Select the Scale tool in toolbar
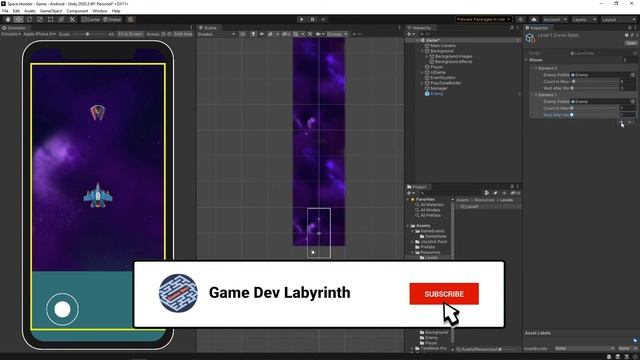This screenshot has width=640, height=360. pos(40,20)
